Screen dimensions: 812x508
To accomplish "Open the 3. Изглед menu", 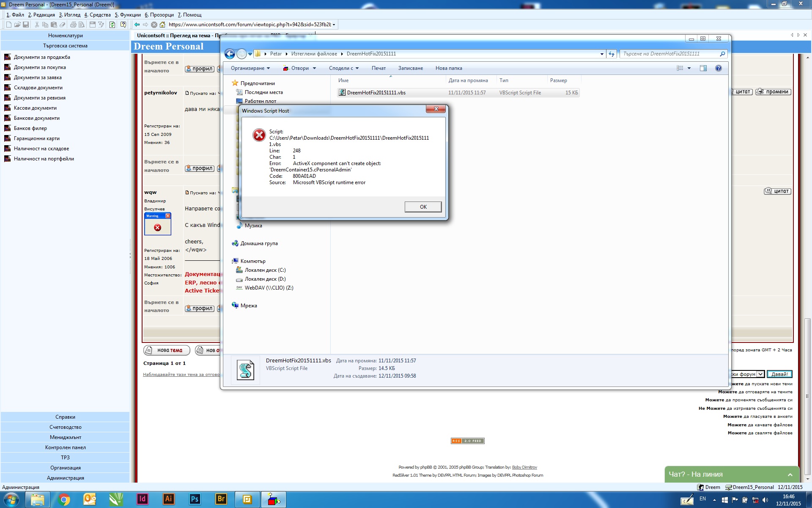I will coord(69,15).
